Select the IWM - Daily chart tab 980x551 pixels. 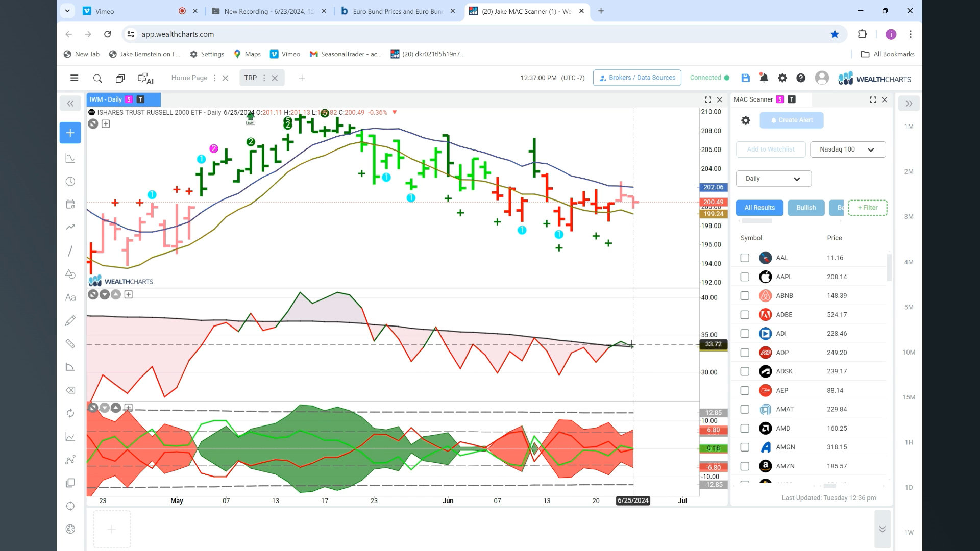124,99
